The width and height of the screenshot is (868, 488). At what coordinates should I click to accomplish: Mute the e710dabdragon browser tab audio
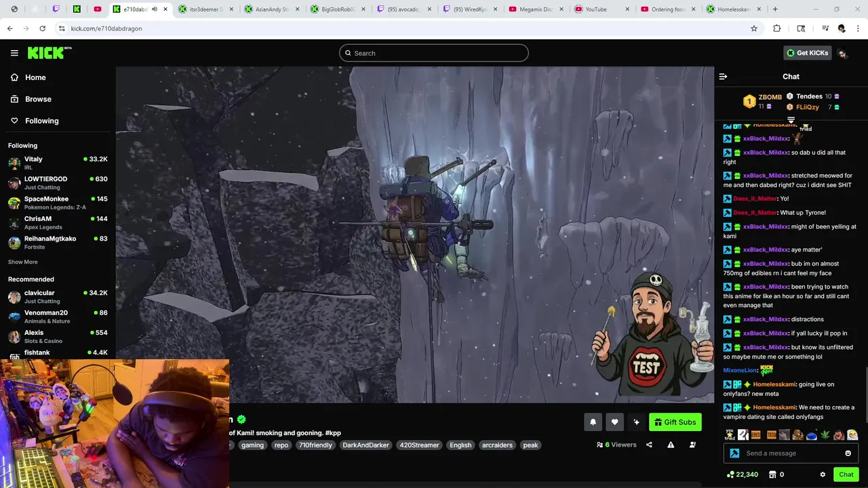[155, 9]
